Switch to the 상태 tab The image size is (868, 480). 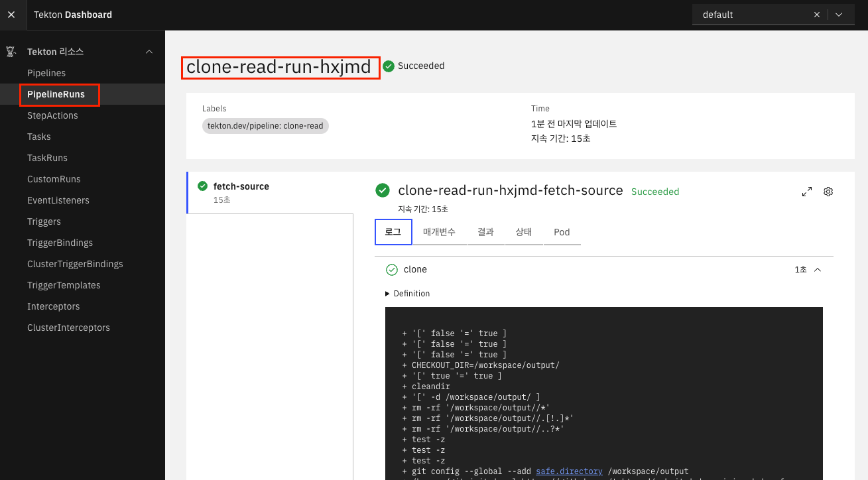click(x=524, y=232)
